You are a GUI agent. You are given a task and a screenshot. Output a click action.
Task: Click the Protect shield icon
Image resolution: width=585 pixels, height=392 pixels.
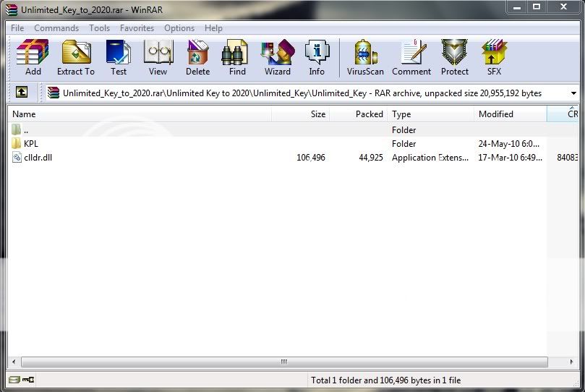tap(454, 57)
